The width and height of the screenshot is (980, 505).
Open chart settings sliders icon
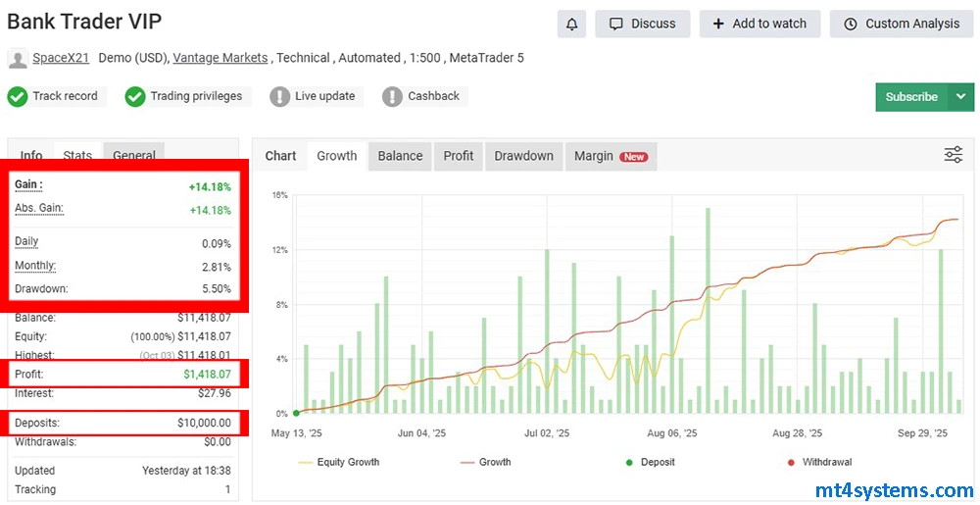(x=953, y=155)
